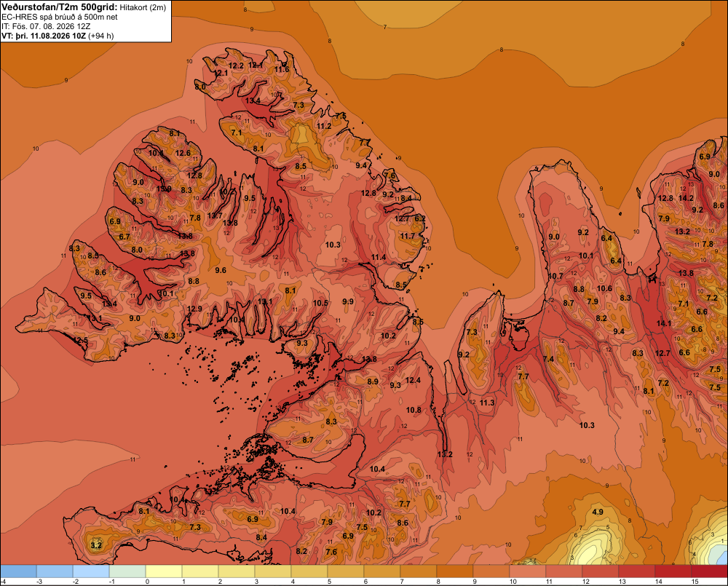
Task: Click the temperature value 11.3
Action: click(487, 403)
